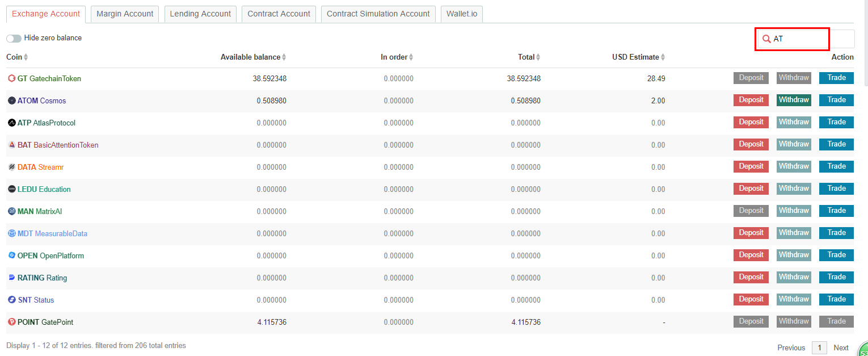Click Deposit for ATOM Cosmos
This screenshot has height=356, width=868.
(x=751, y=100)
